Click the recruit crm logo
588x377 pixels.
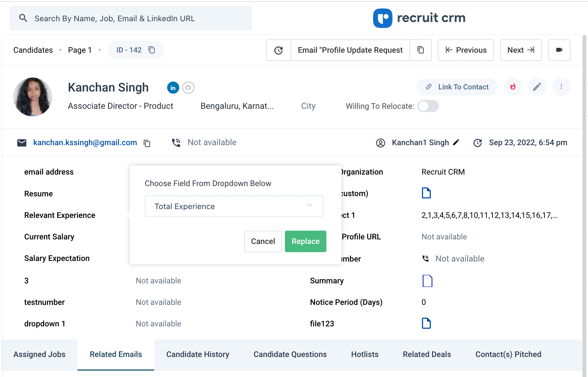(x=419, y=18)
